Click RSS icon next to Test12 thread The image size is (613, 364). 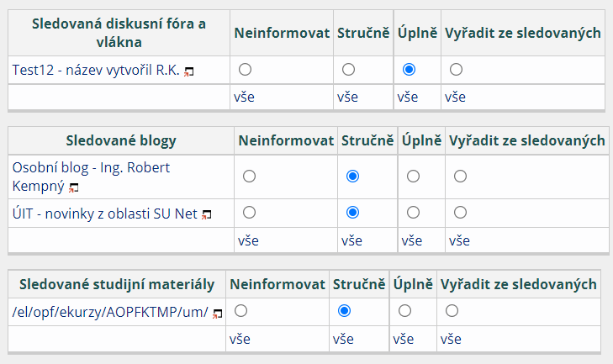189,71
